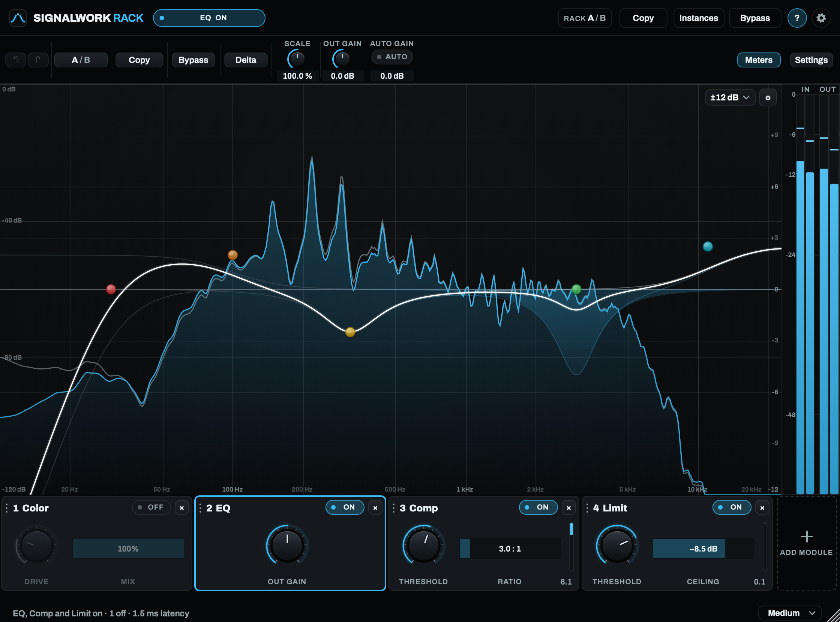Click the Signalwork logo icon
Image resolution: width=840 pixels, height=622 pixels.
tap(18, 18)
